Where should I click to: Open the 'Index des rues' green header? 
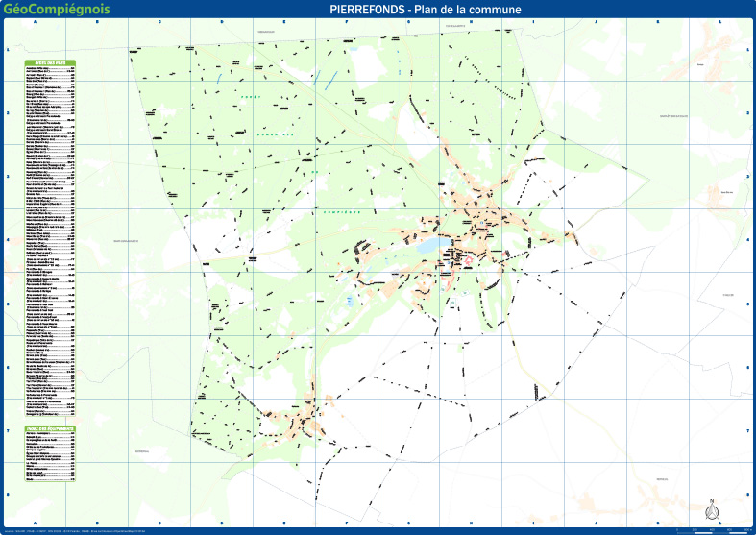pos(50,63)
